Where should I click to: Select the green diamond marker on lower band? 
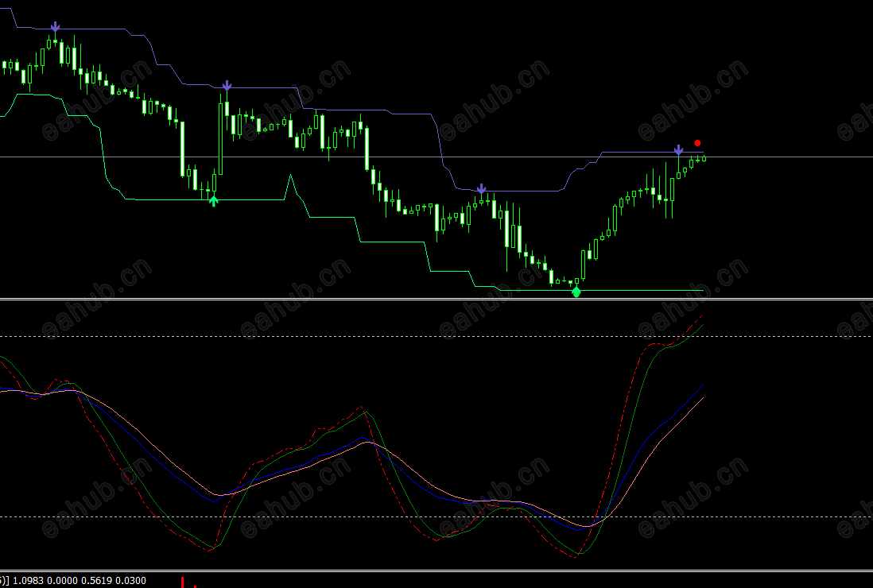point(576,292)
